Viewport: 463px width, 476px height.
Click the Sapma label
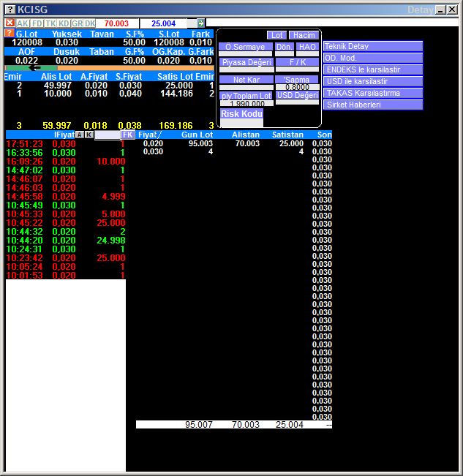tap(297, 80)
